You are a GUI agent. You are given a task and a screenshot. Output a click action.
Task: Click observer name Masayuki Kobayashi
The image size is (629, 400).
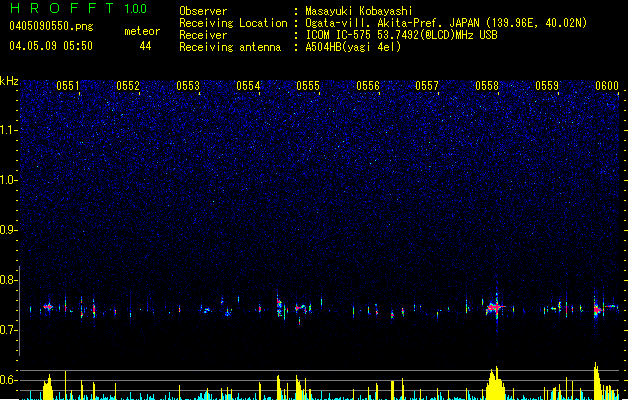pos(359,11)
